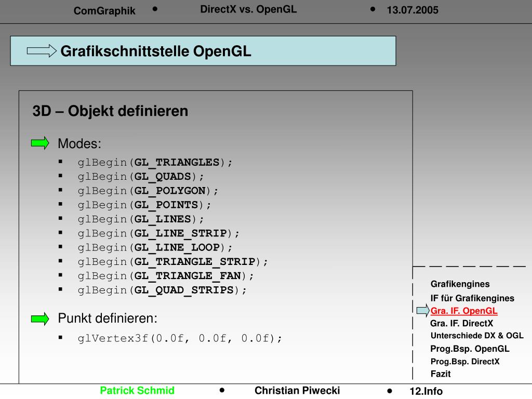The width and height of the screenshot is (532, 399).
Task: Open the Prog.Bsp. DirectX outline entry
Action: 465,362
